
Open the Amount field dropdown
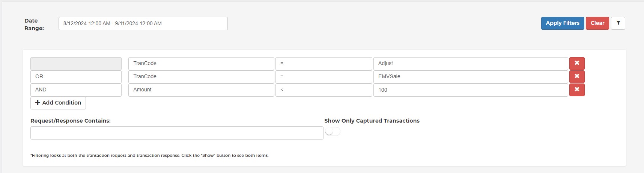201,90
